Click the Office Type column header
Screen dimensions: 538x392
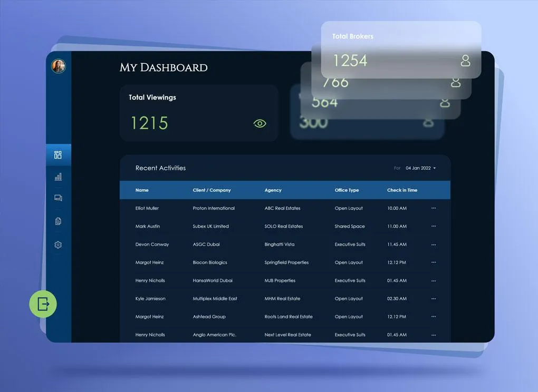347,190
